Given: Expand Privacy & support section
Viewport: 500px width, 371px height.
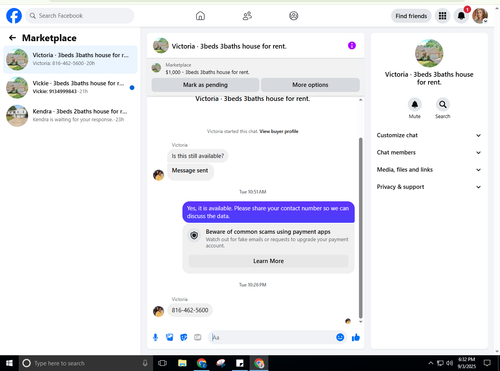Looking at the screenshot, I should pos(429,187).
